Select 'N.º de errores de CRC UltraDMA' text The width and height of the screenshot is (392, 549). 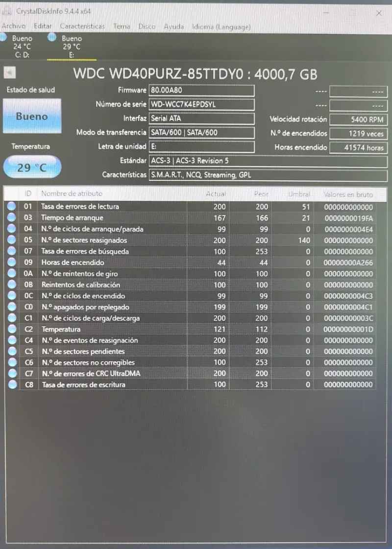pyautogui.click(x=91, y=374)
